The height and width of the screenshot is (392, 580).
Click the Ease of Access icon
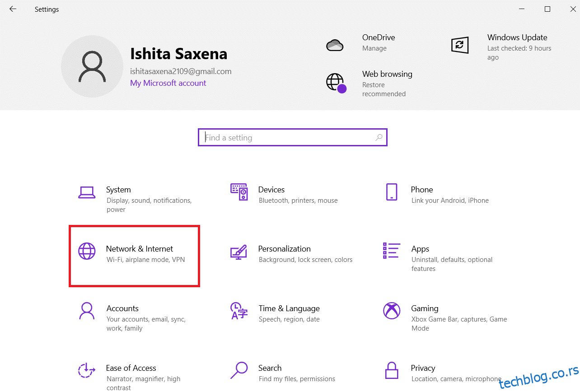pyautogui.click(x=87, y=370)
